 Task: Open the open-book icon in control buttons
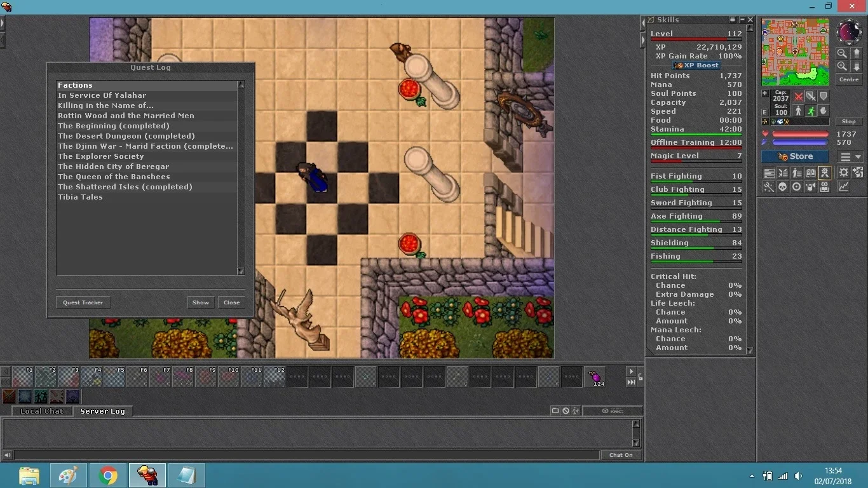(x=811, y=173)
